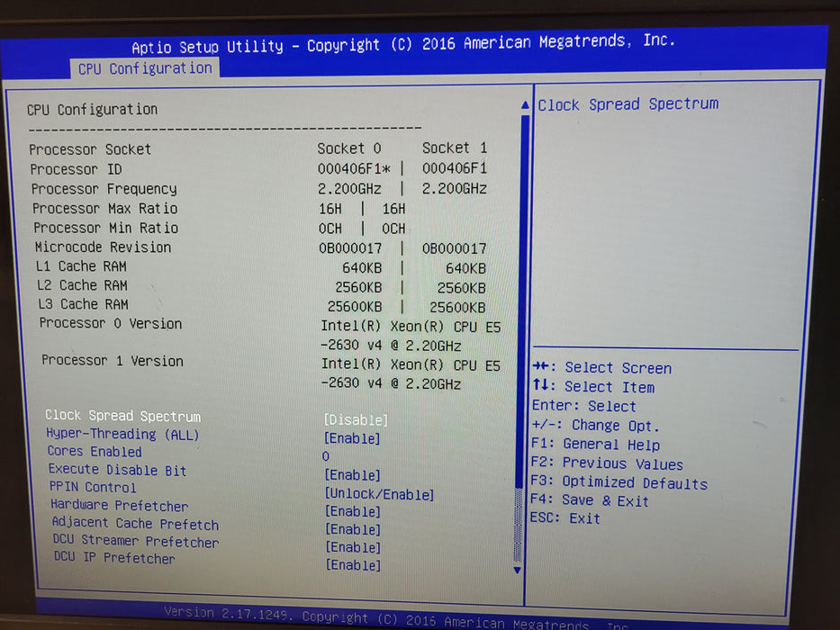The image size is (840, 630).
Task: Open the Adjacent Cache Prefetch [Enable] value
Action: 353,529
